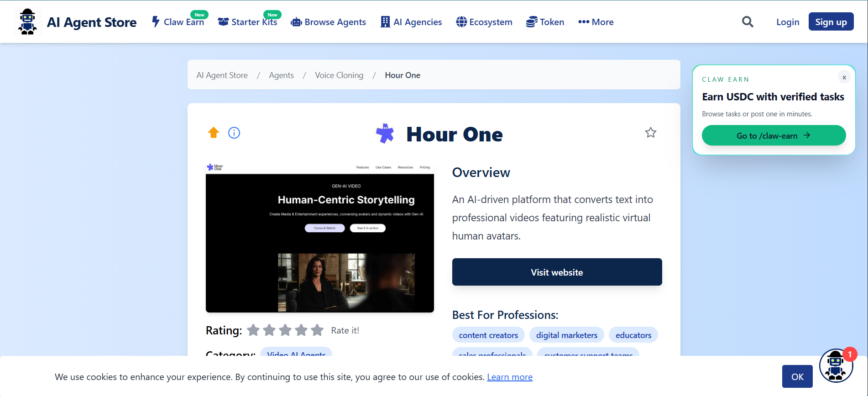
Task: Open Learn more cookie link
Action: click(x=510, y=377)
